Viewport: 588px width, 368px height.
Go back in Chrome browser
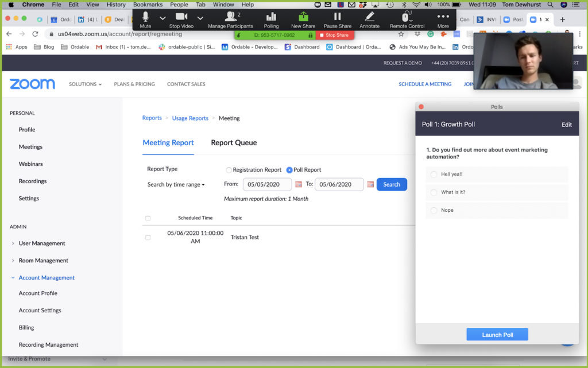(9, 34)
